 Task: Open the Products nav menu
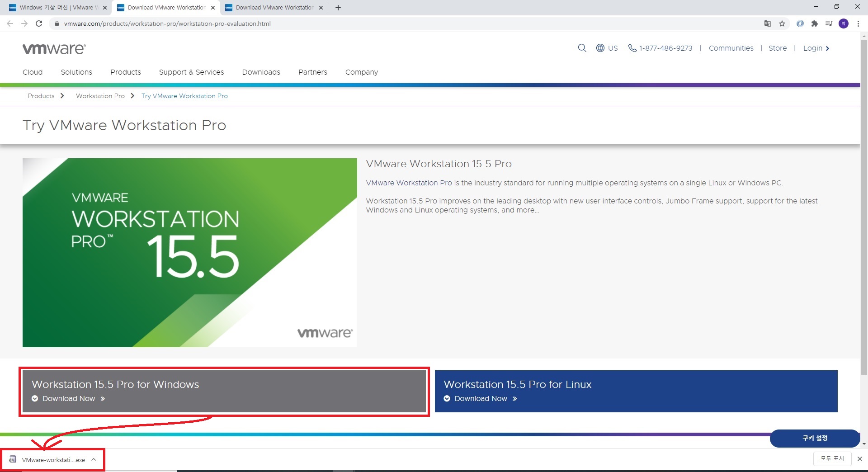point(126,72)
